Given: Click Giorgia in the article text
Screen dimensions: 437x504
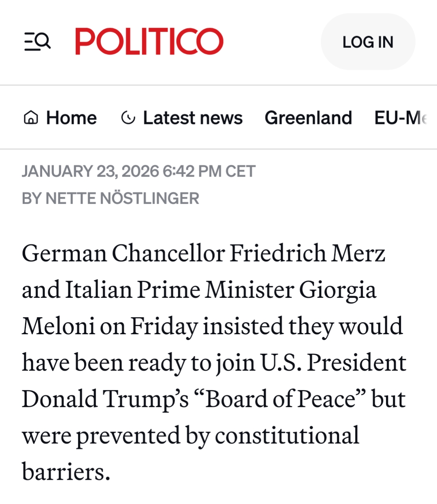Looking at the screenshot, I should point(337,290).
